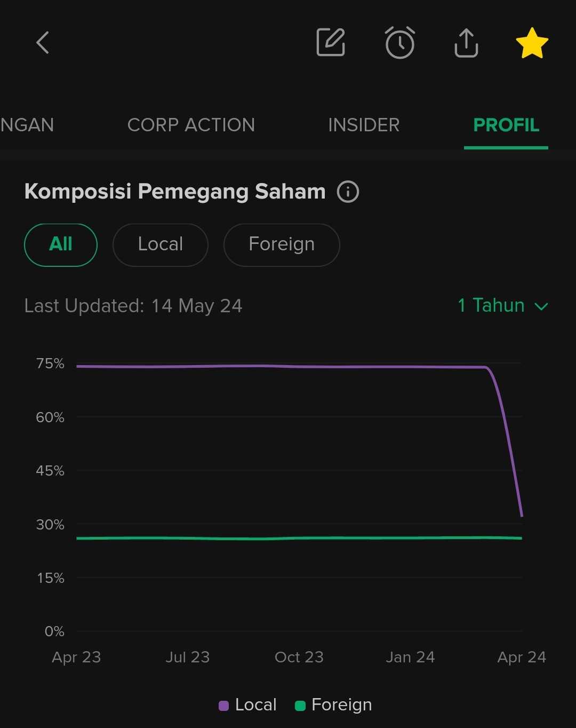The height and width of the screenshot is (728, 576).
Task: Tap the purple Local legend marker
Action: click(x=224, y=705)
